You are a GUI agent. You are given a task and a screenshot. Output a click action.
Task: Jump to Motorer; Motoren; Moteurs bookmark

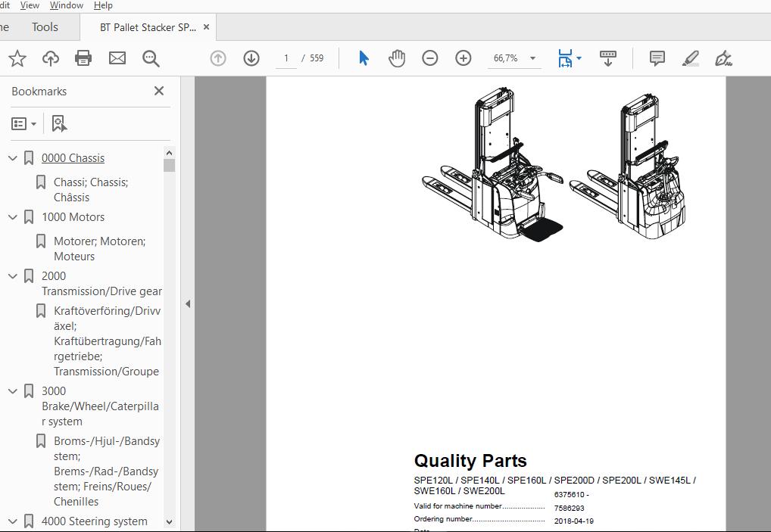point(99,249)
